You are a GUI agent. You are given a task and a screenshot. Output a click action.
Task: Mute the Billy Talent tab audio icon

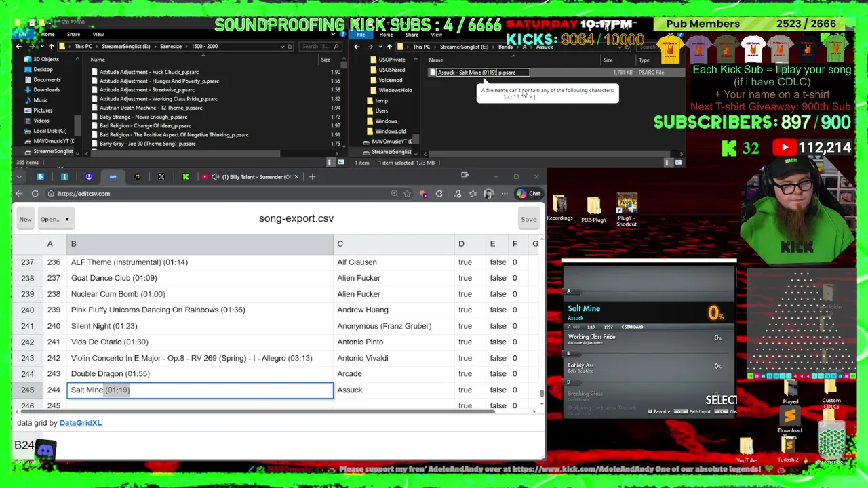click(x=215, y=177)
